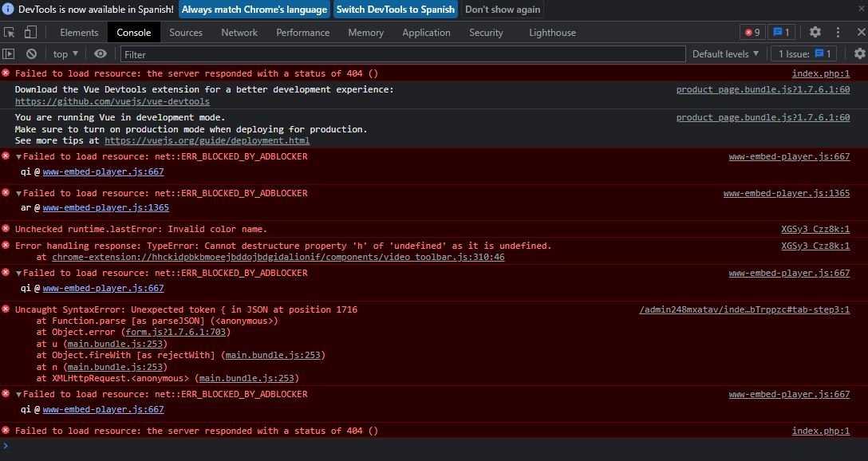Click Switch DevTools to Spanish button
868x461 pixels.
coord(395,10)
